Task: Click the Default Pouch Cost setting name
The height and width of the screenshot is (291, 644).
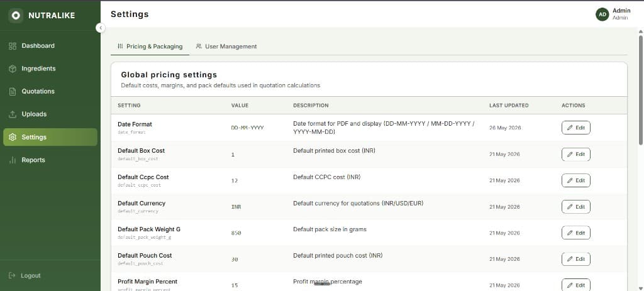Action: click(145, 255)
